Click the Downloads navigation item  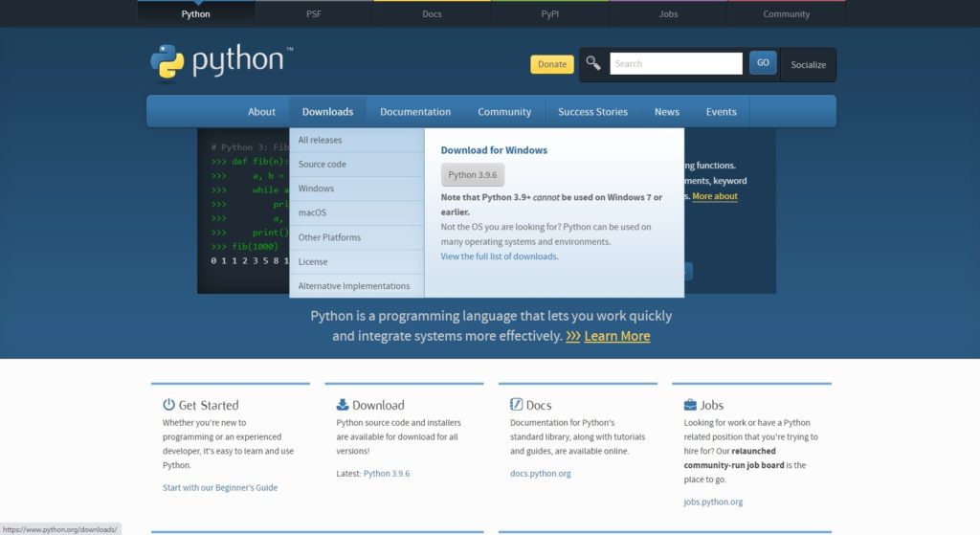327,111
